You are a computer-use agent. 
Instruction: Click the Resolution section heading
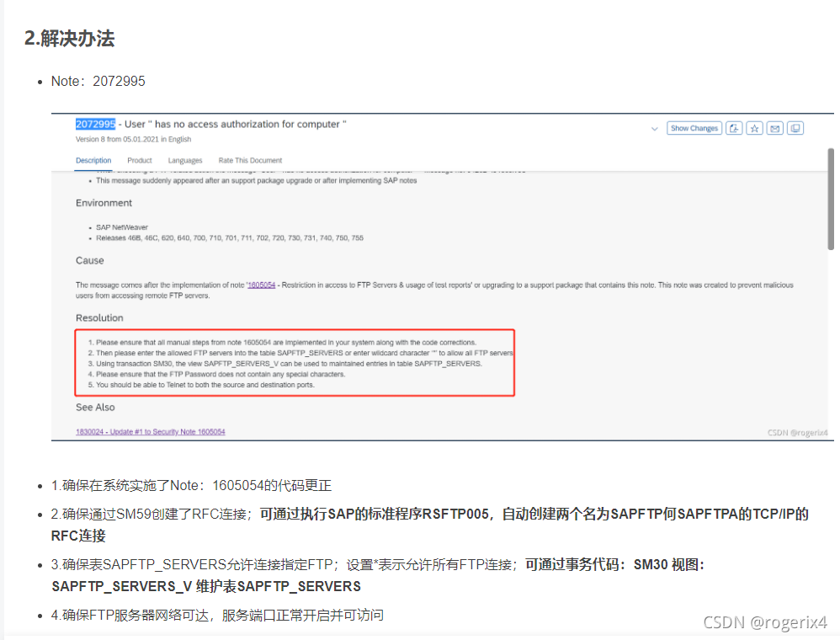(99, 317)
